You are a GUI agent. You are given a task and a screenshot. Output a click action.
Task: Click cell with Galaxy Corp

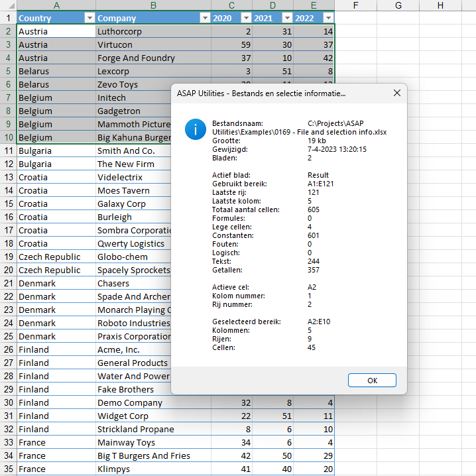click(x=133, y=204)
